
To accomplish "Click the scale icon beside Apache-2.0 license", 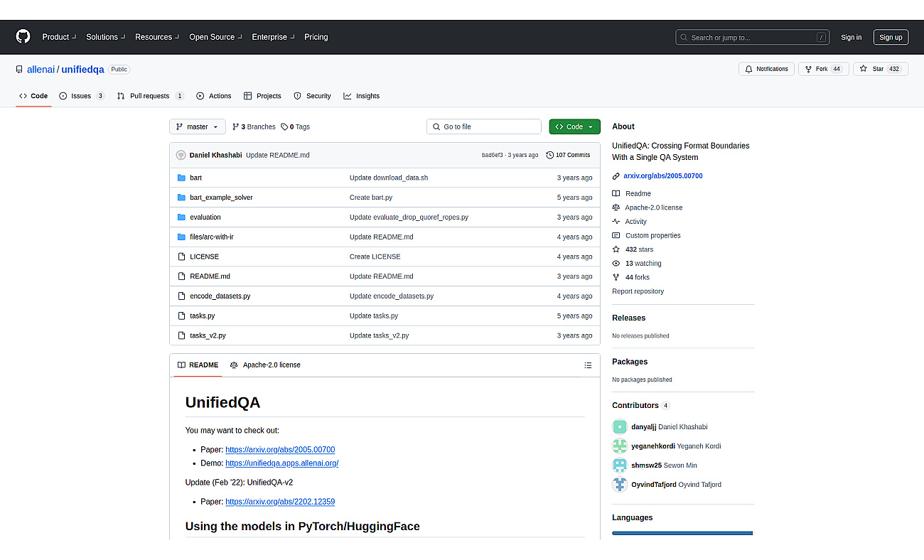I will coord(616,208).
